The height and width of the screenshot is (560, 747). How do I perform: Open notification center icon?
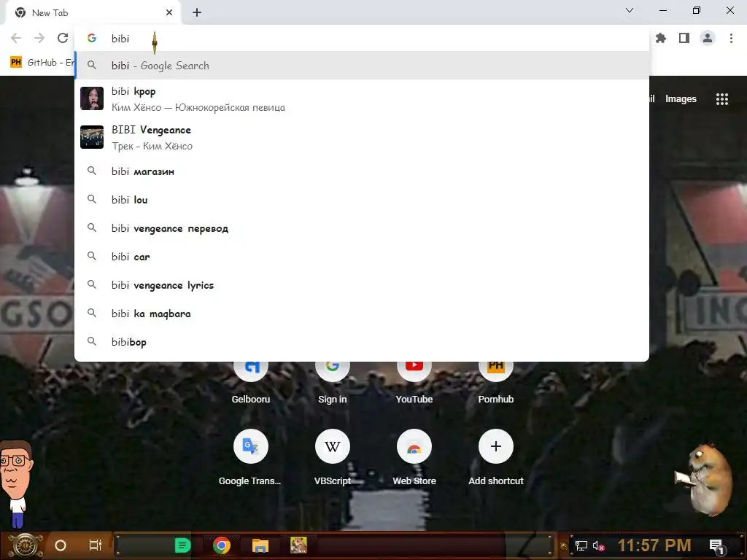click(717, 546)
